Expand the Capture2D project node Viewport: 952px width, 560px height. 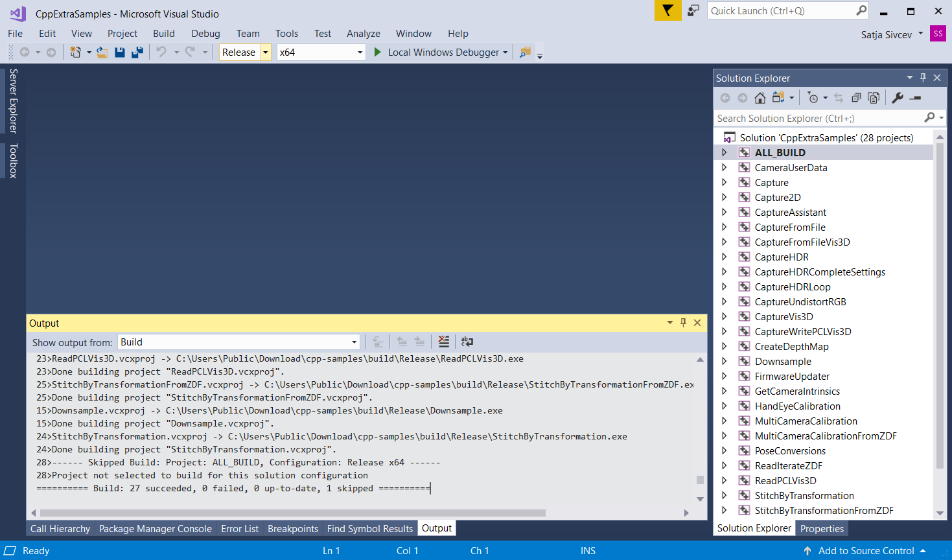[x=725, y=197]
